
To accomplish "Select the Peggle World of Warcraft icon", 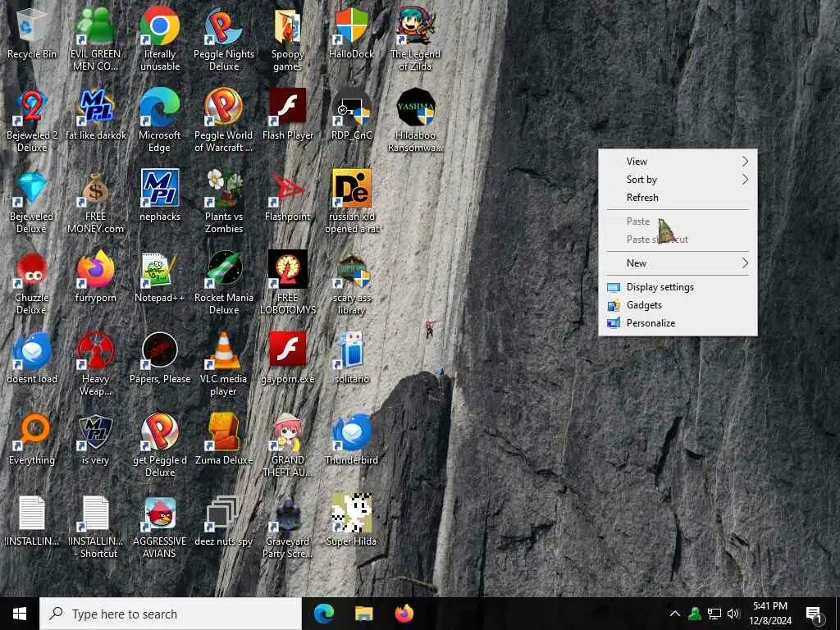I will [x=224, y=120].
